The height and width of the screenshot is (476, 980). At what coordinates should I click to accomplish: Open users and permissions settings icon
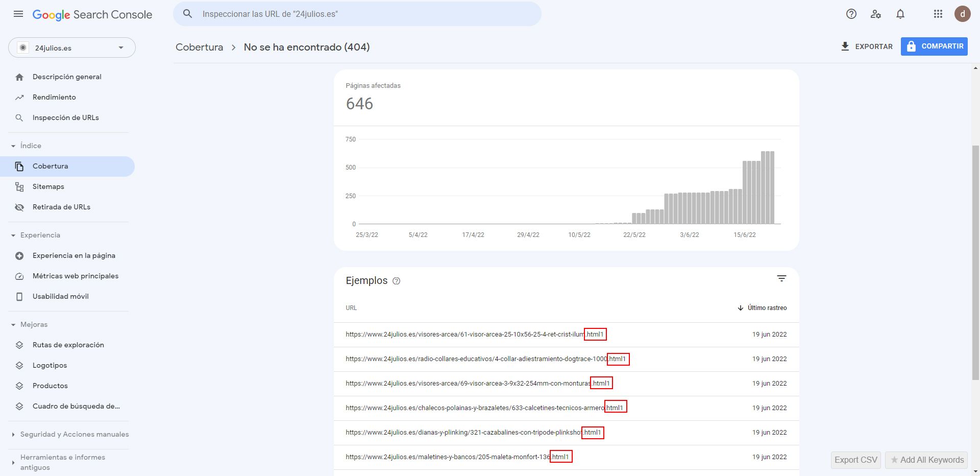876,14
